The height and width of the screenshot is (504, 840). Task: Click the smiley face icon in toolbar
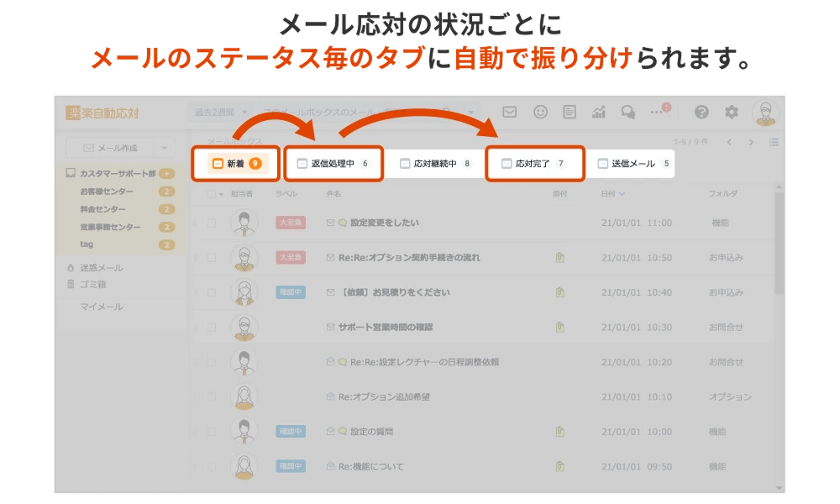point(540,112)
